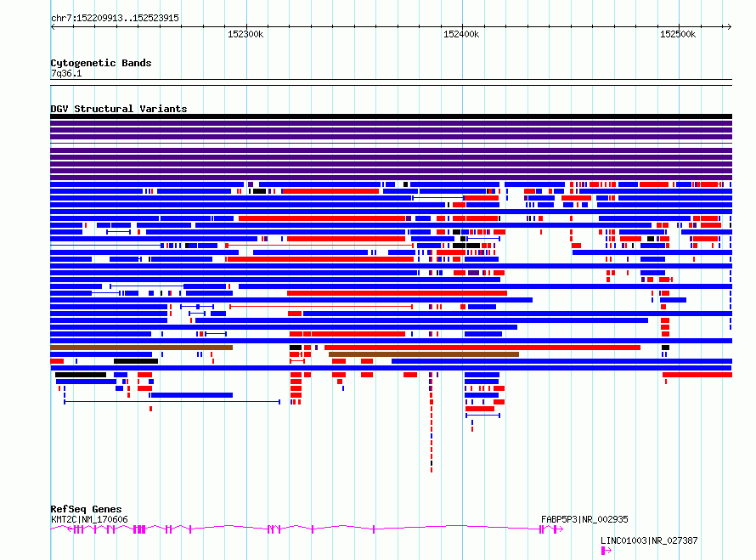Select the 7q36.1 band label
The height and width of the screenshot is (560, 756).
66,73
